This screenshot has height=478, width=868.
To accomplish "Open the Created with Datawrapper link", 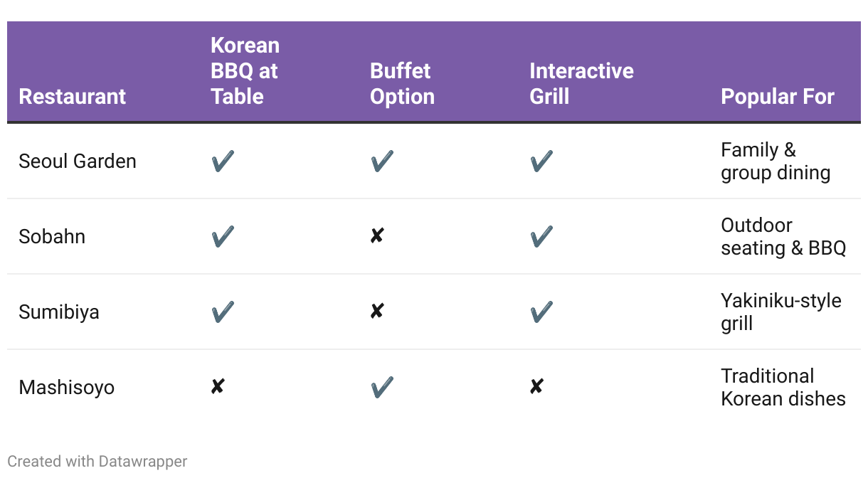I will tap(97, 462).
